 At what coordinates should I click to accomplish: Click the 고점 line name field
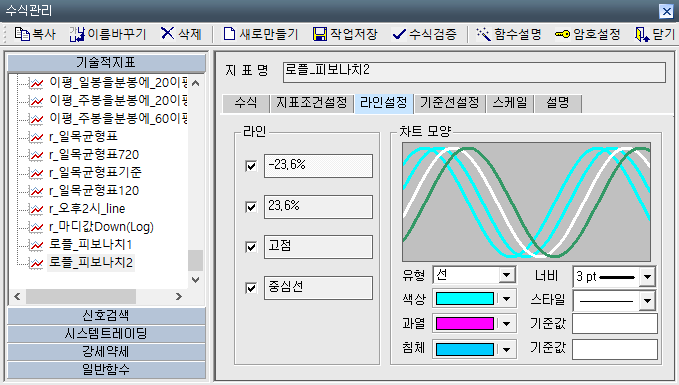tap(318, 247)
